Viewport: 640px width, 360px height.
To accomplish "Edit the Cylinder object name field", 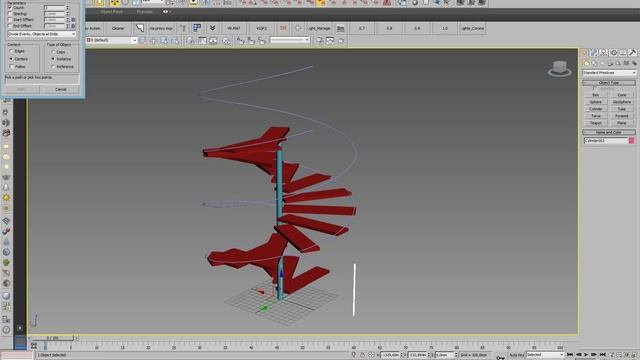I will pos(606,140).
